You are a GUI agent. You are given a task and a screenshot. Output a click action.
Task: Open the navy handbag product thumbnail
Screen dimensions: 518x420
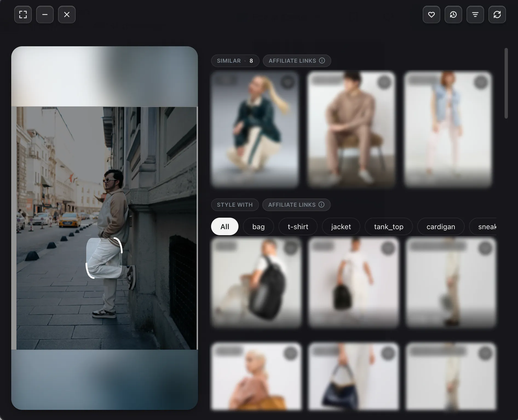coord(353,376)
